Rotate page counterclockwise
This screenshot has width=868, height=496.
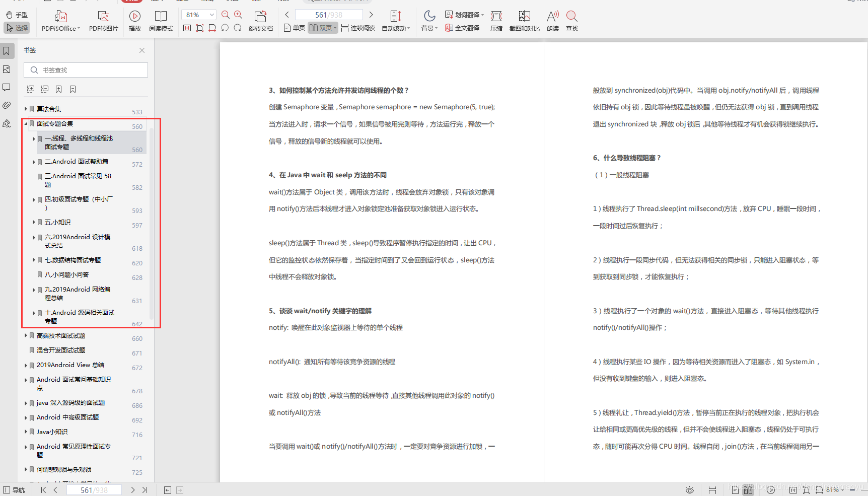point(225,28)
